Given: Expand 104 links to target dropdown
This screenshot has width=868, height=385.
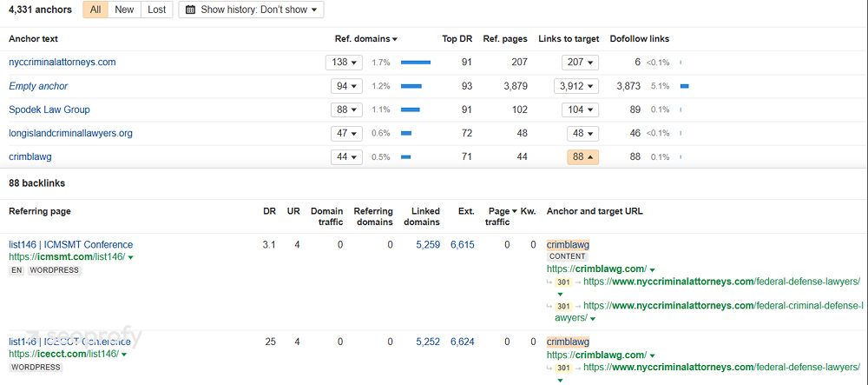Looking at the screenshot, I should pos(580,110).
